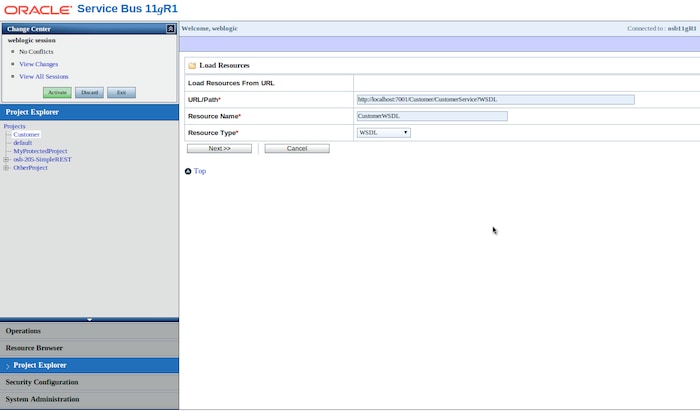The image size is (700, 412).
Task: Expand the OtherProject tree node
Action: tap(6, 168)
